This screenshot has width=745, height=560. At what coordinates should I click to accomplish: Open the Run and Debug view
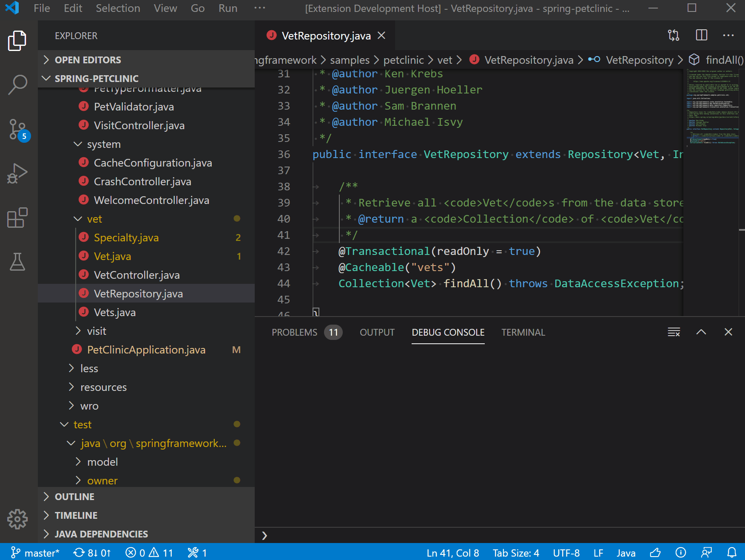pyautogui.click(x=17, y=173)
